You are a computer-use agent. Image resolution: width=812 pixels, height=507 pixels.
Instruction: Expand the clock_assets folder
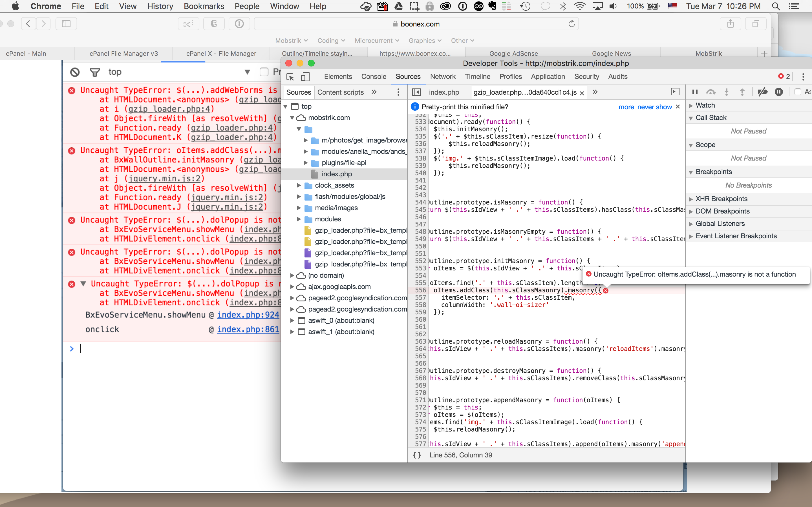point(299,185)
